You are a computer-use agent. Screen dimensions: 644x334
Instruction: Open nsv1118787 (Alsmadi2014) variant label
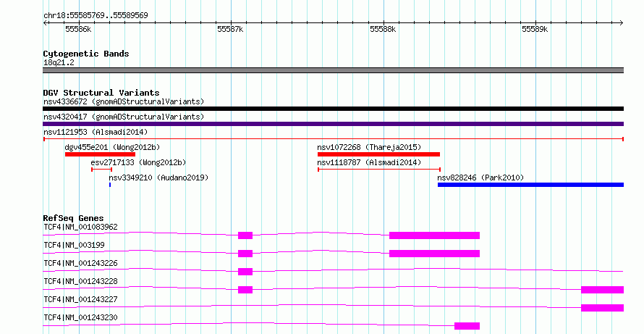click(369, 162)
